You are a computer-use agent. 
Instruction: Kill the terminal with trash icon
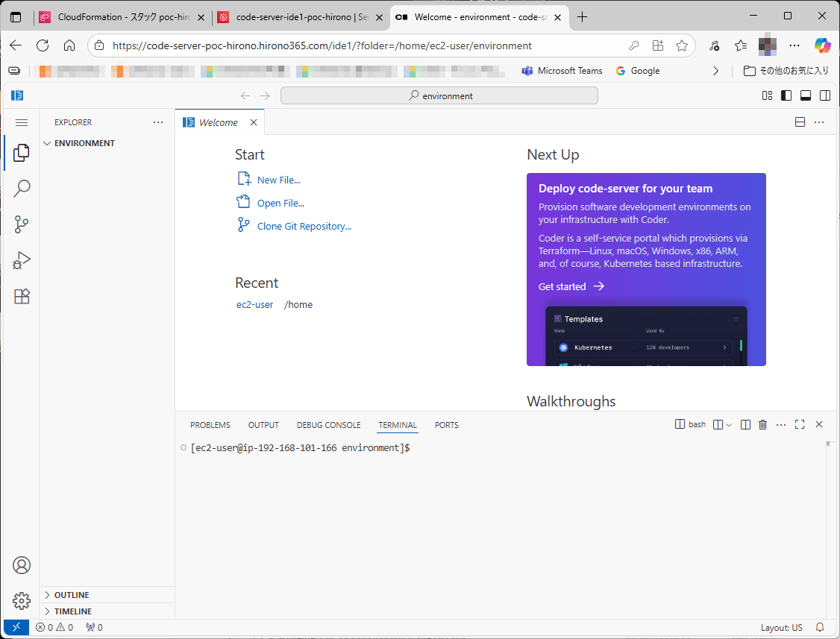(763, 425)
